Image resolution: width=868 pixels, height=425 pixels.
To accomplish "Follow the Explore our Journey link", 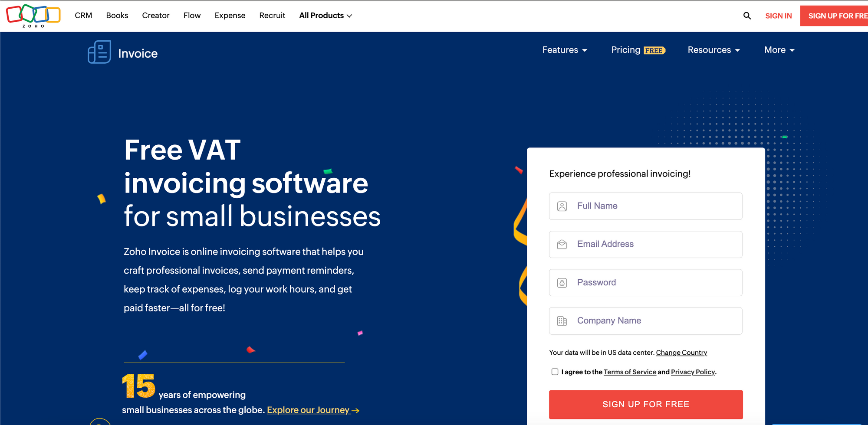I will click(x=308, y=410).
